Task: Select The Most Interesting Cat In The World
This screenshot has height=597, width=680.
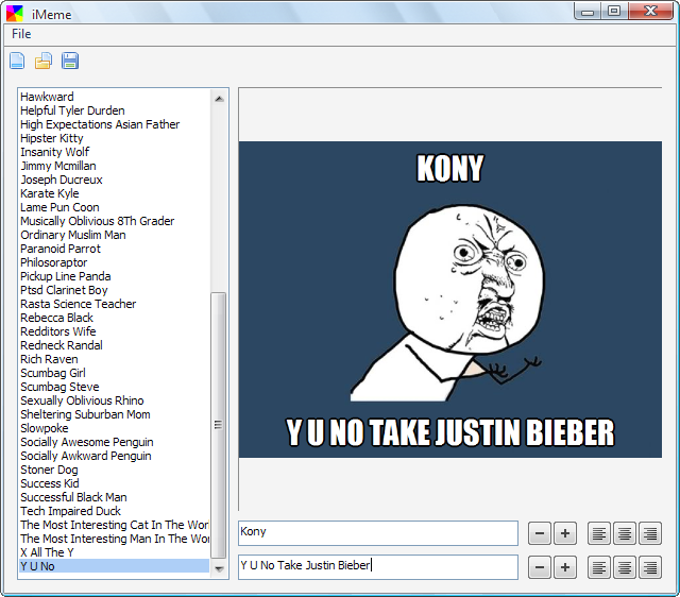Action: pyautogui.click(x=114, y=525)
